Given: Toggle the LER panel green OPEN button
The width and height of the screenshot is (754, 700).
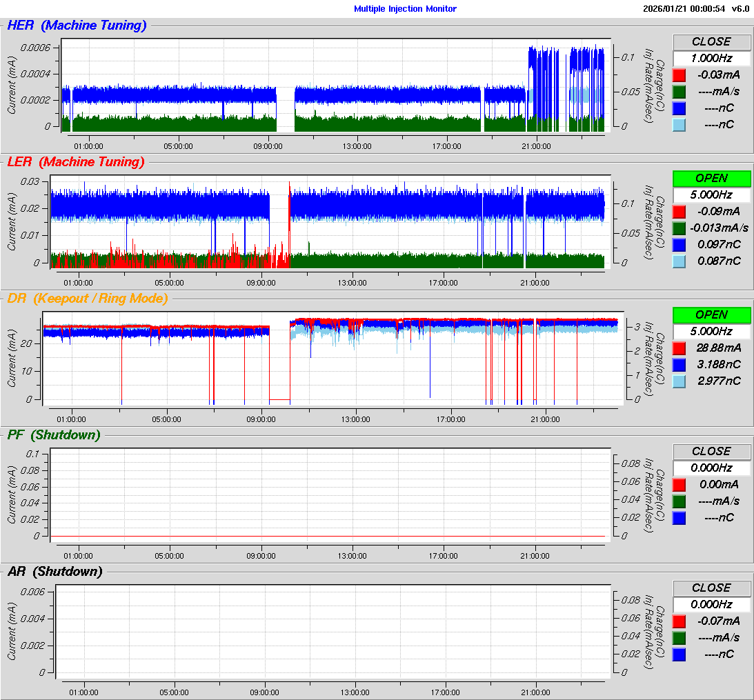Looking at the screenshot, I should [711, 178].
